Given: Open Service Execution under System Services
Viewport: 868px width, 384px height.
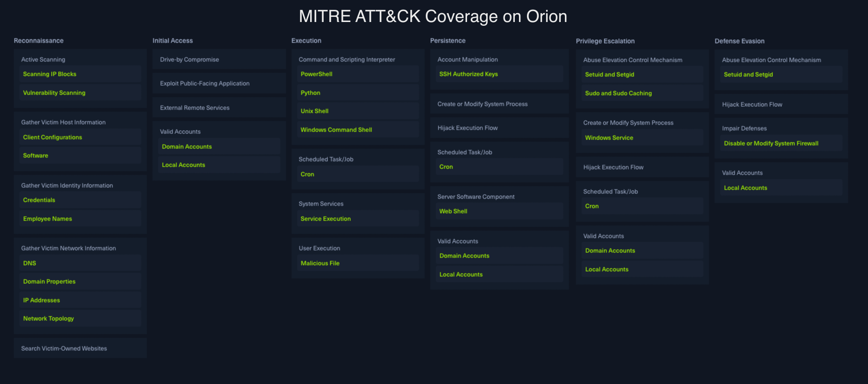Looking at the screenshot, I should (326, 219).
